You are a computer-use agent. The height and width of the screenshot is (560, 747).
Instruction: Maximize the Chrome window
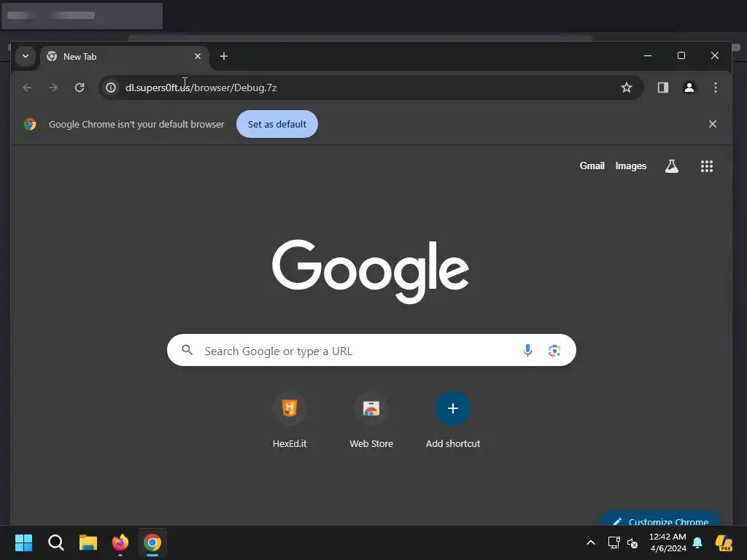coord(681,55)
